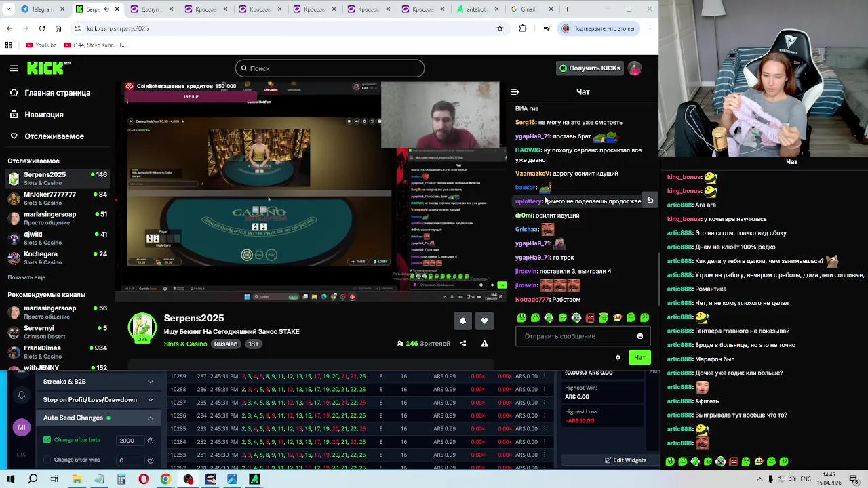Reload the page in Chrome
Viewport: 868px width, 488px height.
point(42,28)
